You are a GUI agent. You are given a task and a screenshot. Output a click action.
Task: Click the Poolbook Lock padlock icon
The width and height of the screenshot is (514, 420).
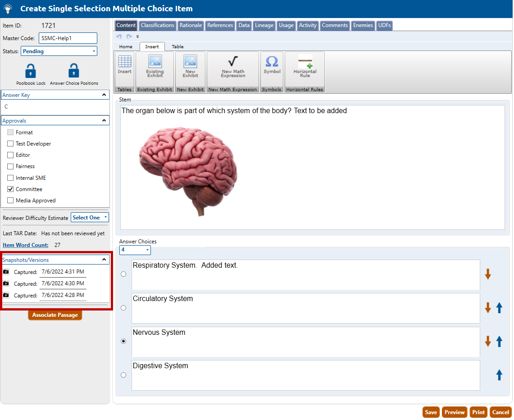(31, 71)
